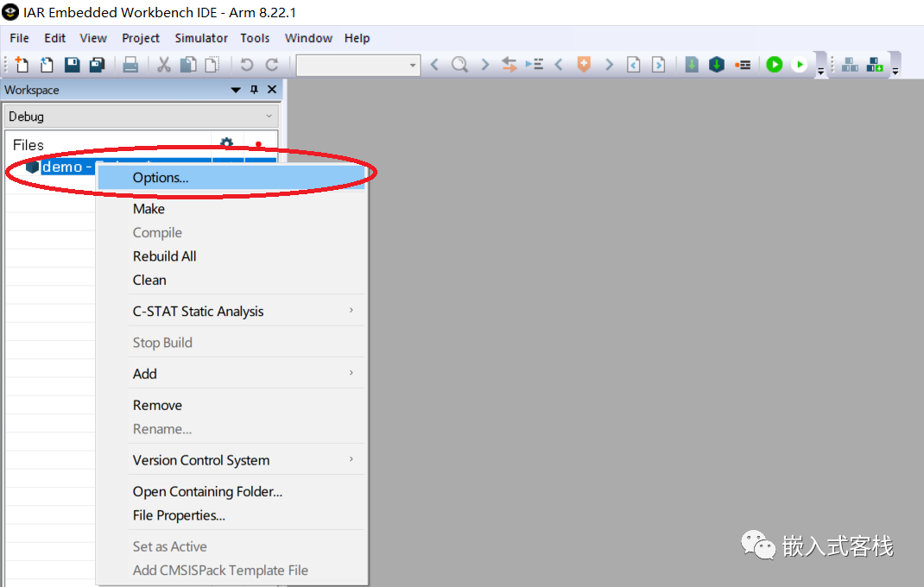The height and width of the screenshot is (587, 924).
Task: Pin the Workspace panel
Action: (254, 90)
